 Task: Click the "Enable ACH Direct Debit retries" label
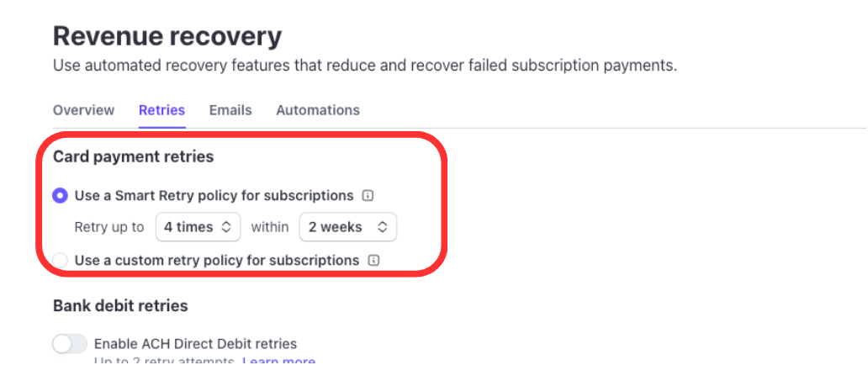point(195,343)
